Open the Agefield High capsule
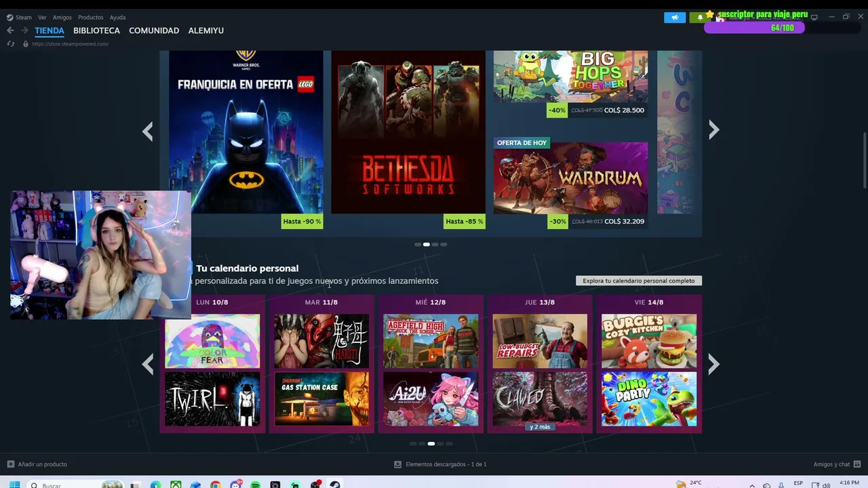Viewport: 868px width, 488px height. point(431,341)
